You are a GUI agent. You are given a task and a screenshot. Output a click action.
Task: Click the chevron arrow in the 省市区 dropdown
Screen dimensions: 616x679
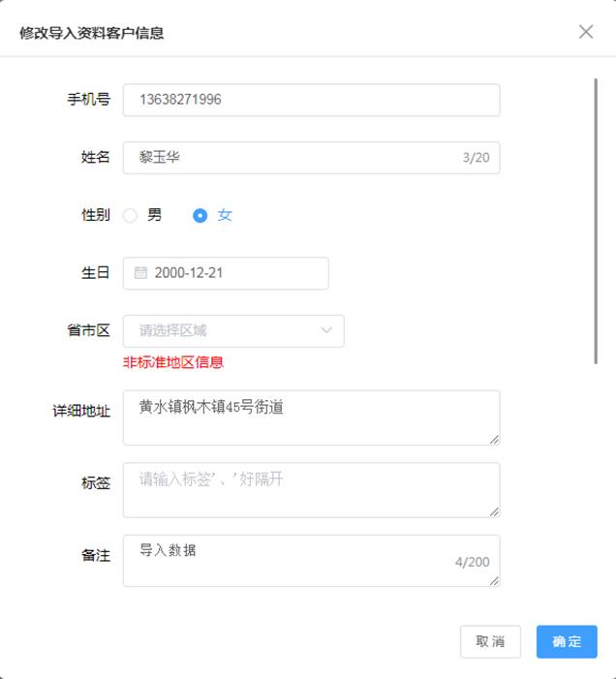coord(326,330)
